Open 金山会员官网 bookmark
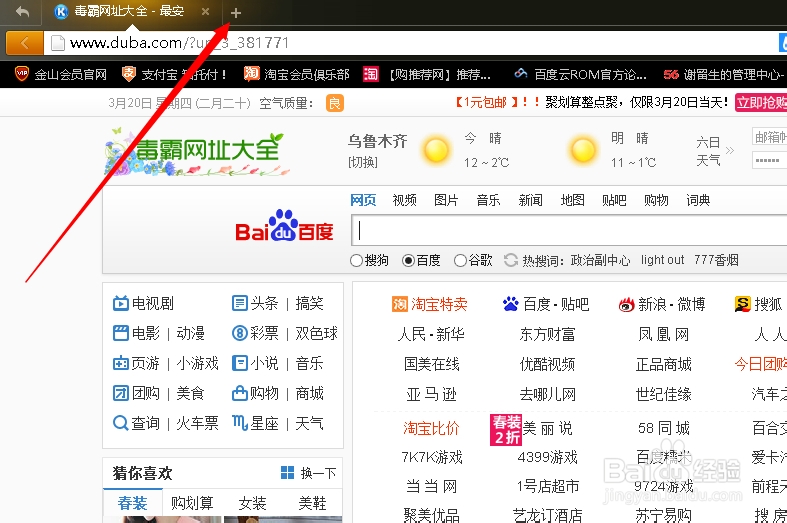Image resolution: width=787 pixels, height=523 pixels. tap(61, 75)
